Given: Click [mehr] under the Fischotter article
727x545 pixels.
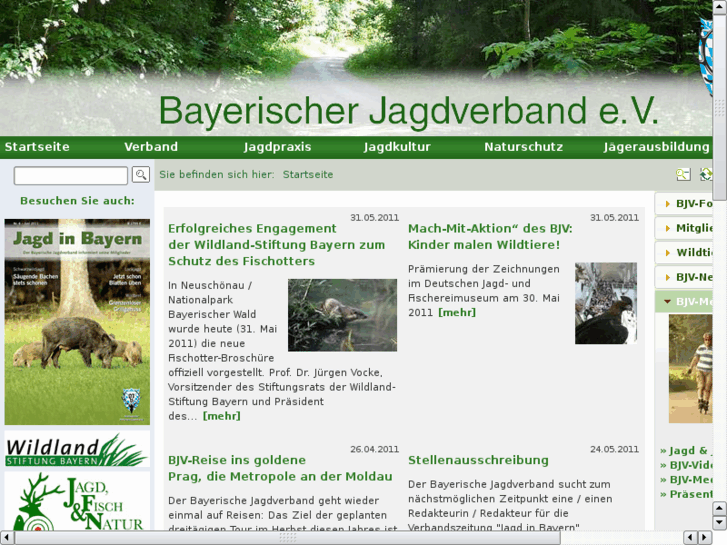Looking at the screenshot, I should click(x=222, y=416).
